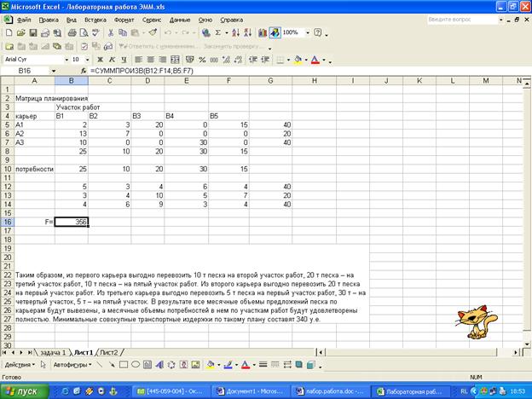Image resolution: width=532 pixels, height=399 pixels.
Task: Switch to Документ1 Microsoft Word taskbar button
Action: pyautogui.click(x=251, y=391)
